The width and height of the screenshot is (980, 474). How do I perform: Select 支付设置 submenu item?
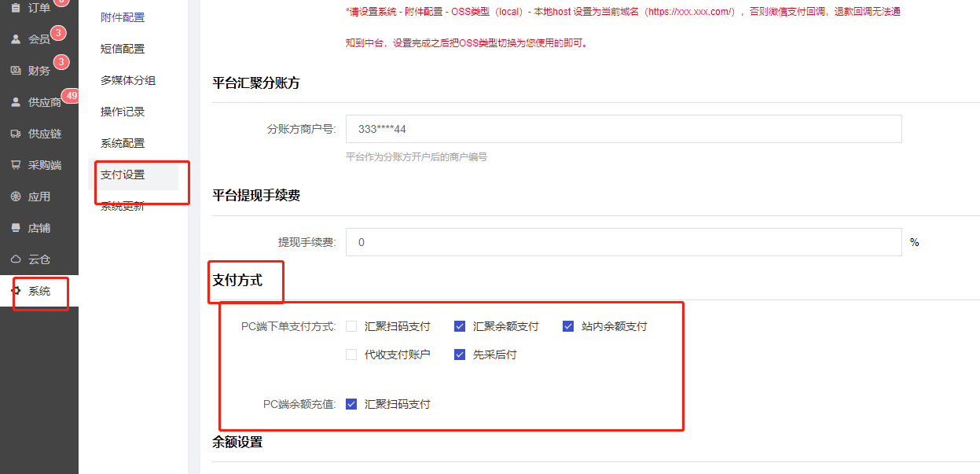123,175
